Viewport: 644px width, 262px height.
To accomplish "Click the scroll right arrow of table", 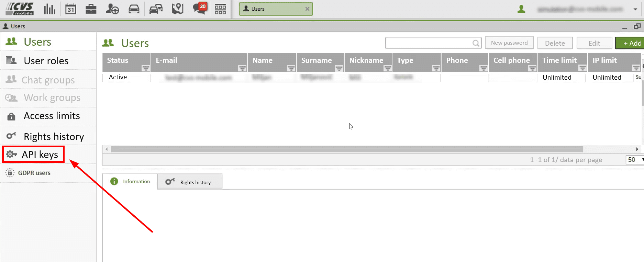I will pos(637,149).
